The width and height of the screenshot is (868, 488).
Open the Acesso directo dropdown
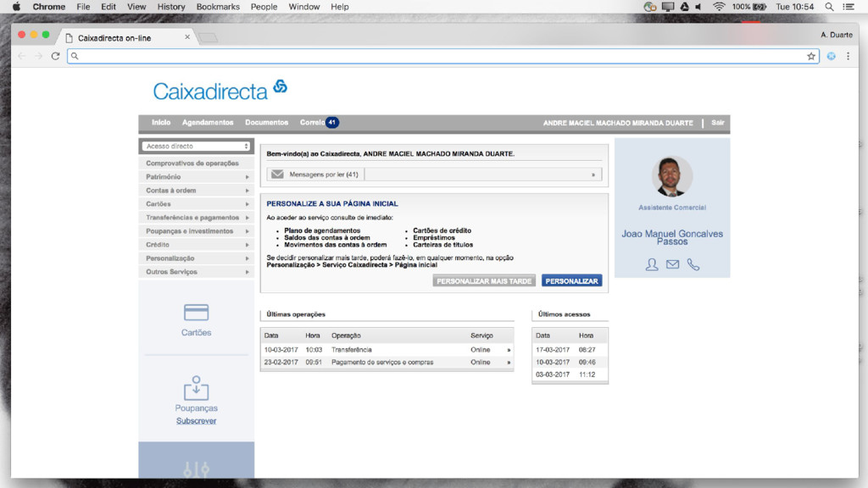click(196, 146)
